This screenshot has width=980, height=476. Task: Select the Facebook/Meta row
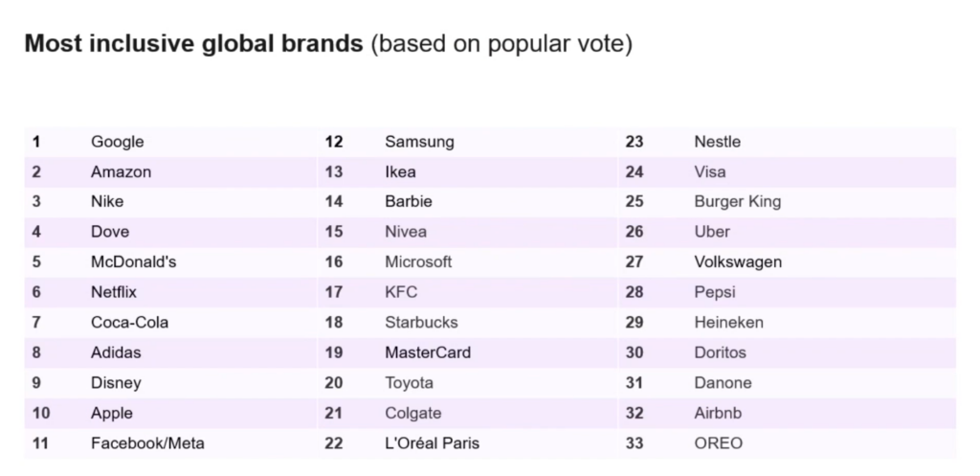pos(170,443)
